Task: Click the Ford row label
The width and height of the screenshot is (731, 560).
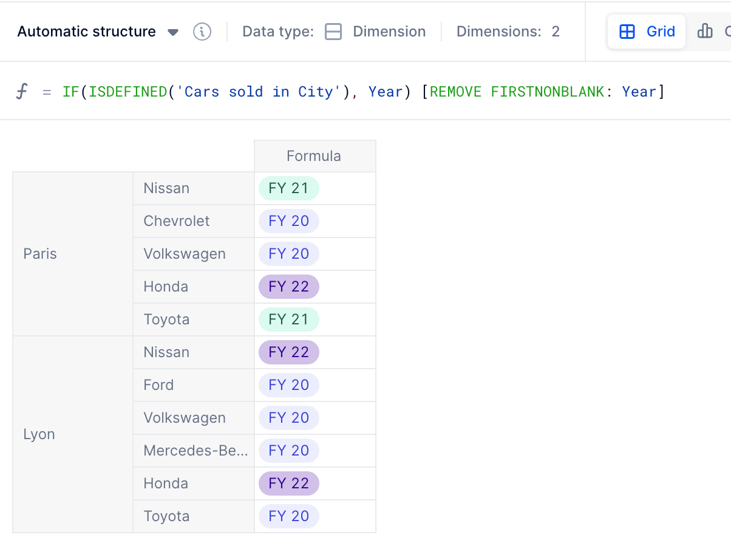Action: [x=194, y=385]
